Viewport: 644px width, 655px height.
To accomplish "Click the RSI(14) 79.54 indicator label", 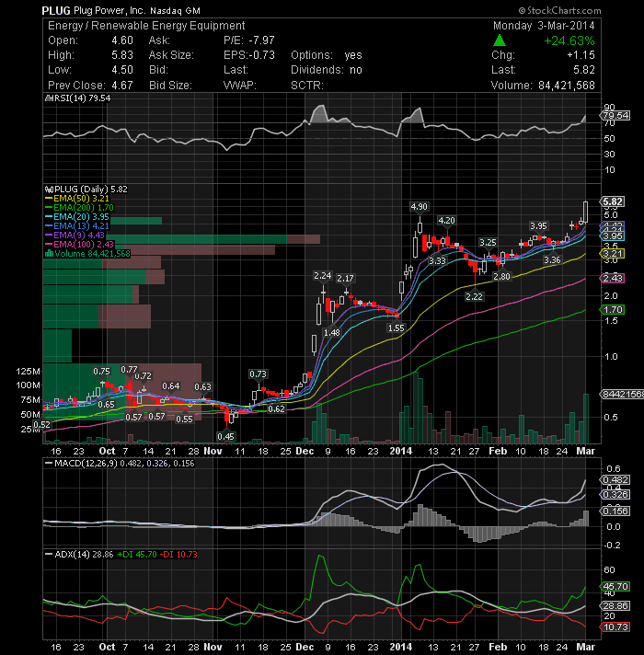I will (82, 98).
